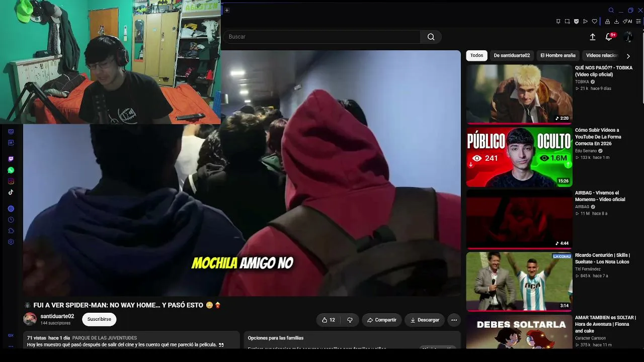Screen dimensions: 644x362
Task: Open the three-dot more actions menu
Action: pyautogui.click(x=454, y=320)
